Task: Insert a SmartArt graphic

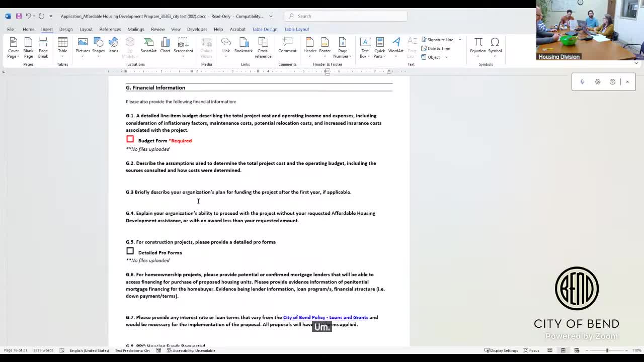Action: [x=148, y=45]
